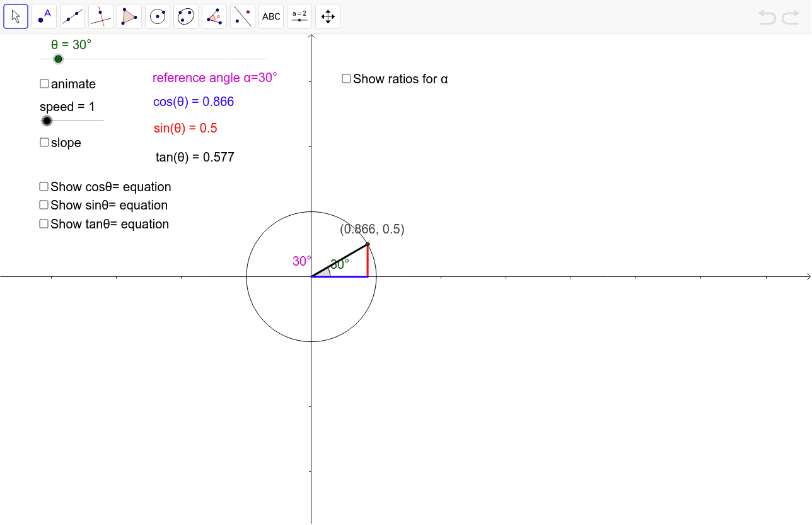Check Show sinθ= equation

tap(43, 205)
